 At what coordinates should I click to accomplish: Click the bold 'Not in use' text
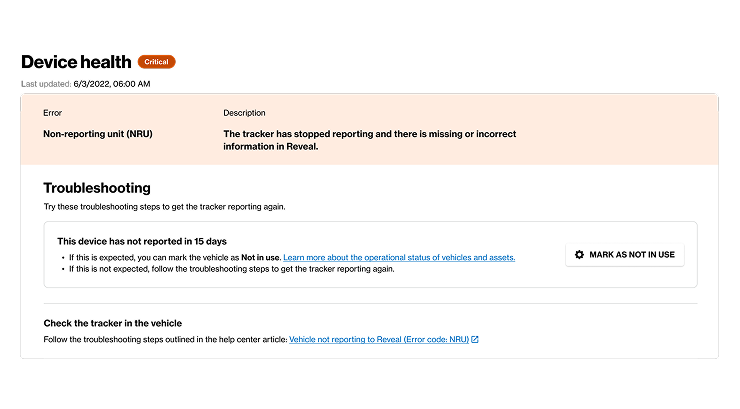tap(261, 258)
